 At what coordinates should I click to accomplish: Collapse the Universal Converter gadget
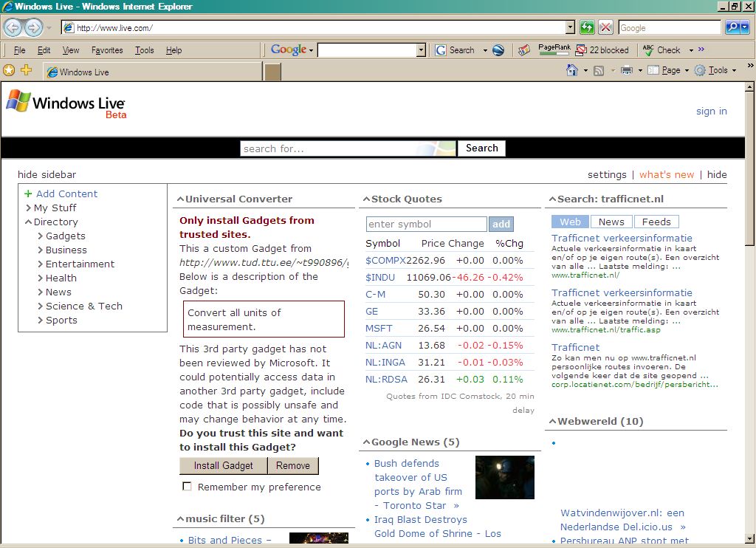point(180,199)
